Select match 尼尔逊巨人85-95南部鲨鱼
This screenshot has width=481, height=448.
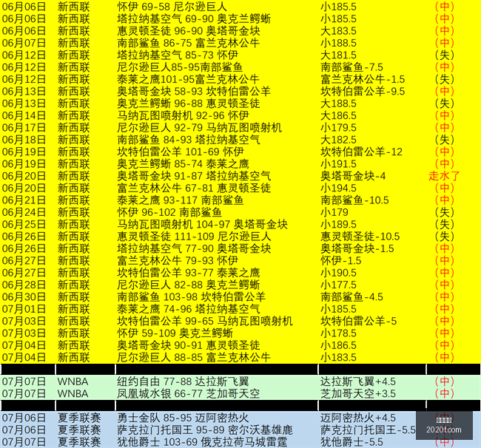pos(180,67)
